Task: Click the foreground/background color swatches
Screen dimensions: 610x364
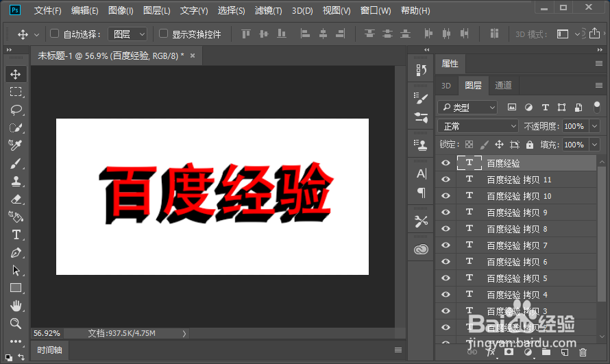Action: (8, 357)
